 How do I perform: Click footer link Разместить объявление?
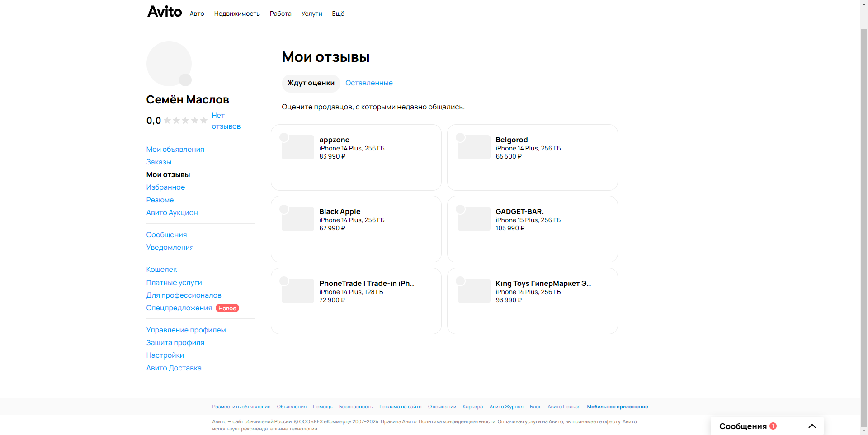pos(241,407)
